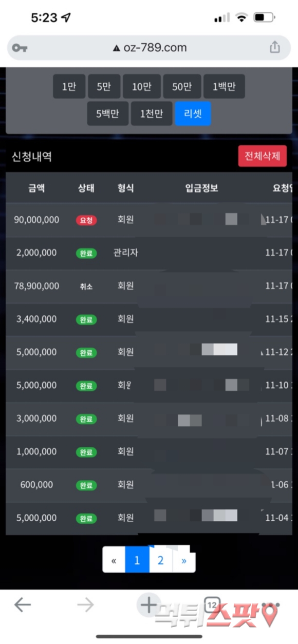Select the 50만 amount button

[x=182, y=86]
